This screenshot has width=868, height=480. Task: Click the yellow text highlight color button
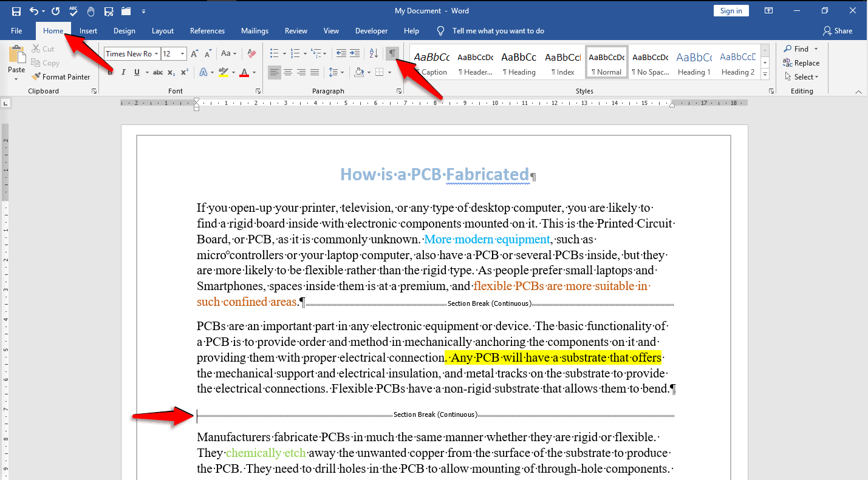(x=223, y=72)
